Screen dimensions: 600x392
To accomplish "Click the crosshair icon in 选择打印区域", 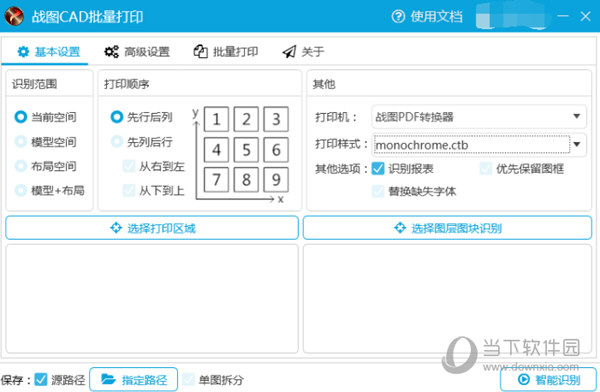I will click(116, 228).
